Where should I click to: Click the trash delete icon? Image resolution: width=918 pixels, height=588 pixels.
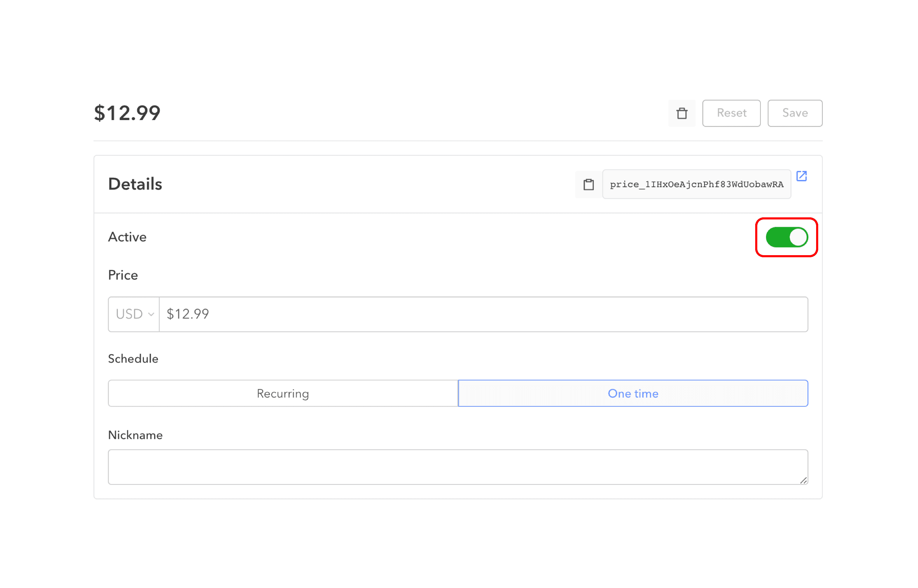(682, 113)
